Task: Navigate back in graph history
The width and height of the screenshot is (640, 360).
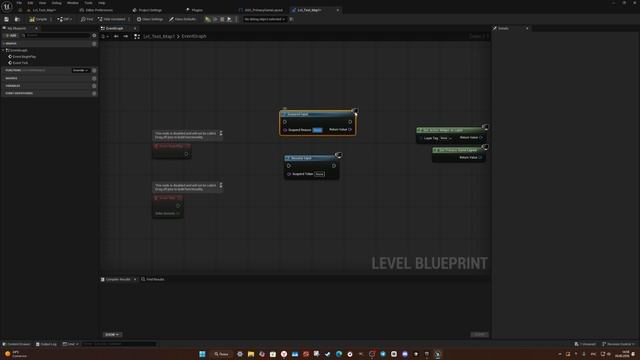Action: pyautogui.click(x=116, y=36)
